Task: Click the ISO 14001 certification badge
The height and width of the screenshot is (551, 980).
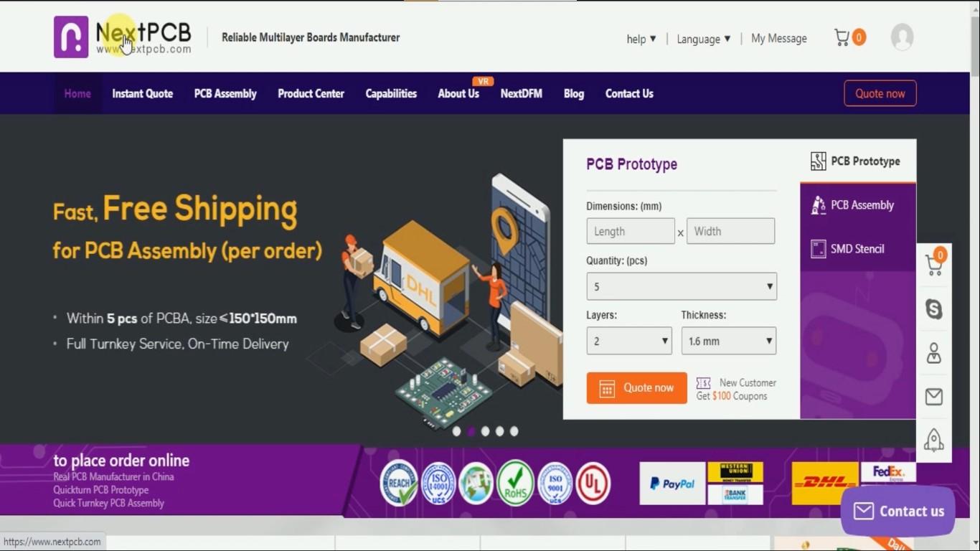Action: click(438, 483)
